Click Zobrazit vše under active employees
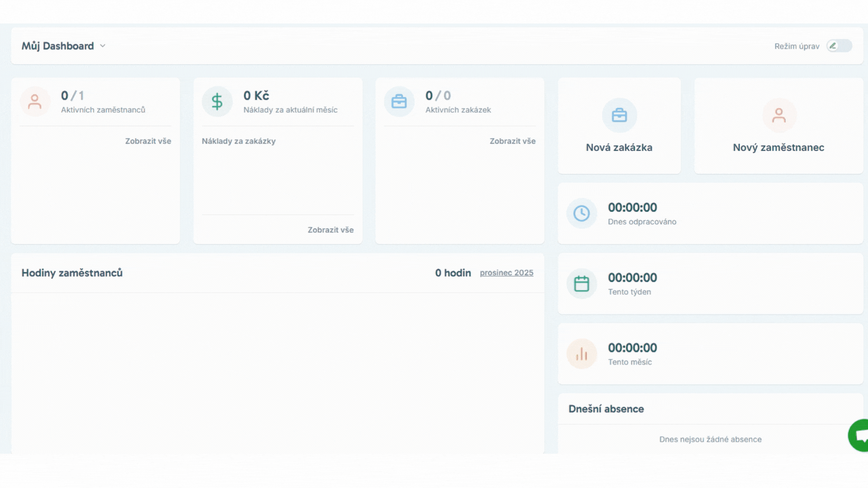The height and width of the screenshot is (488, 868). click(148, 141)
